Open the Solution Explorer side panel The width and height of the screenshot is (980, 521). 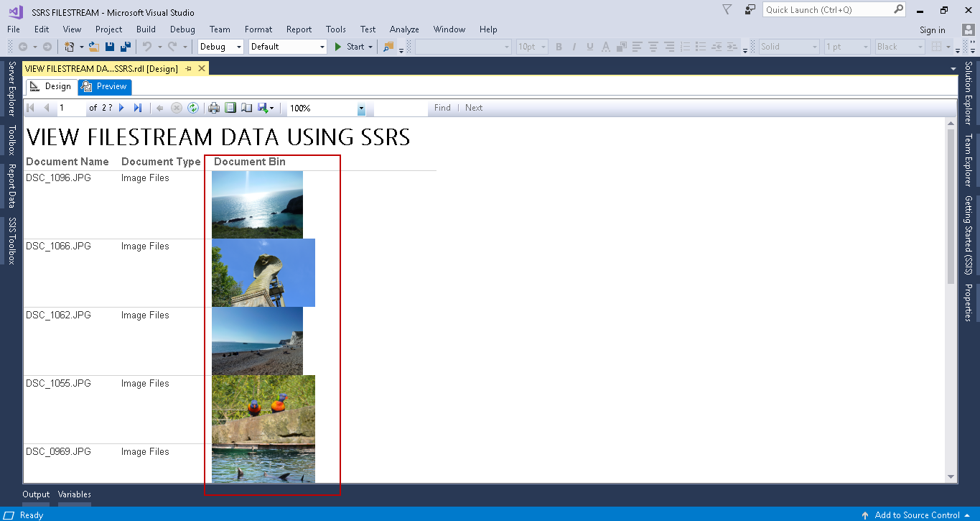[969, 93]
